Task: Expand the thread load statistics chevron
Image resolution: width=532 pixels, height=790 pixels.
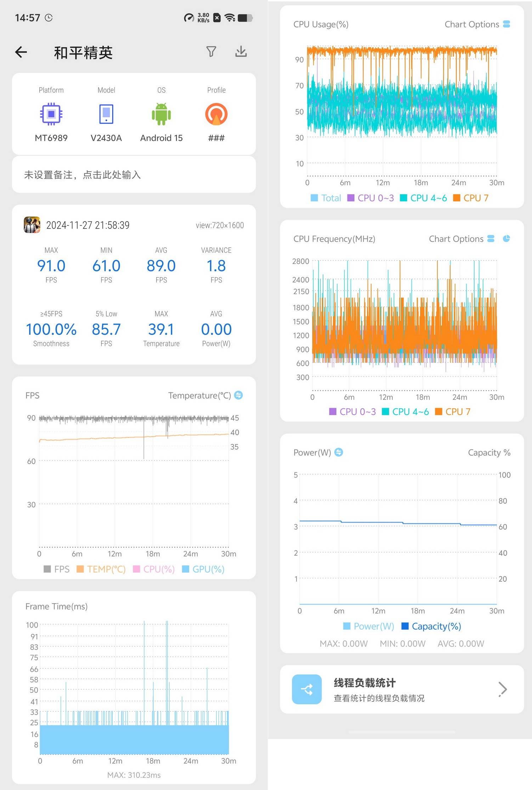Action: (x=503, y=689)
